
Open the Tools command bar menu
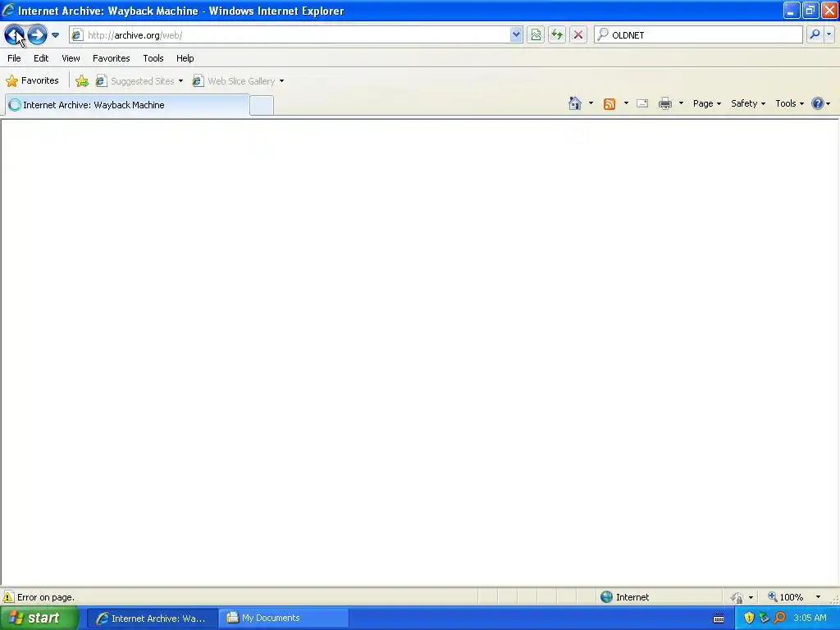point(790,103)
